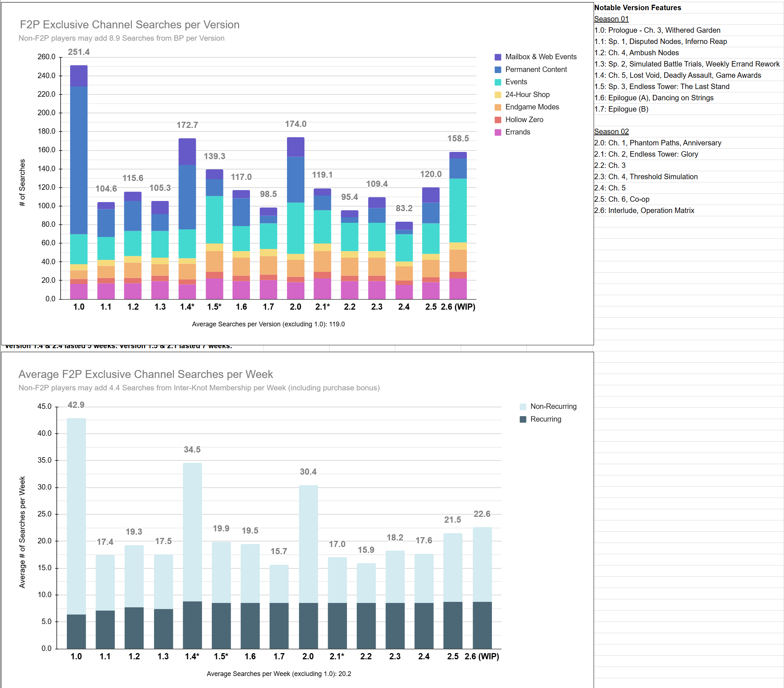The image size is (784, 688).
Task: Select the F2P Exclusive Channel Searches per Version title
Action: 130,25
